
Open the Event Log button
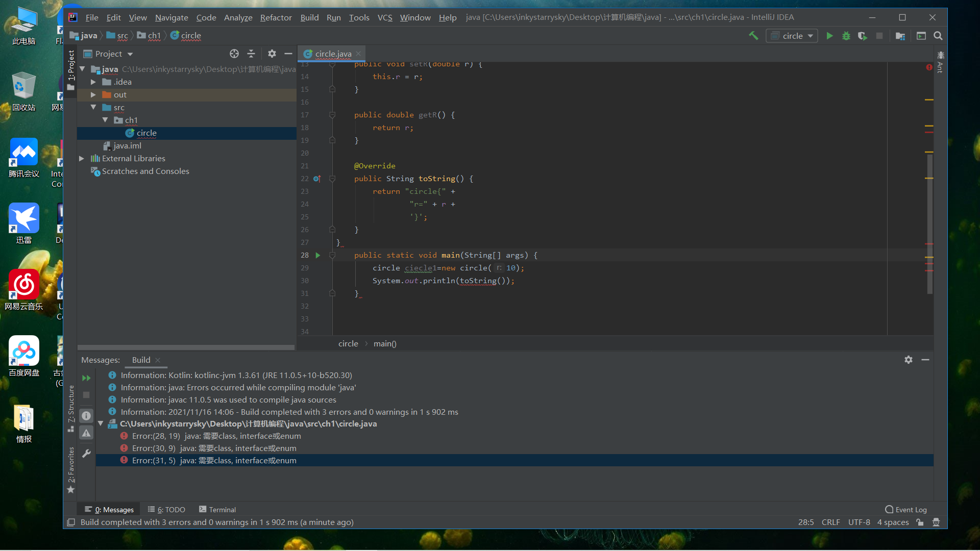(x=906, y=509)
